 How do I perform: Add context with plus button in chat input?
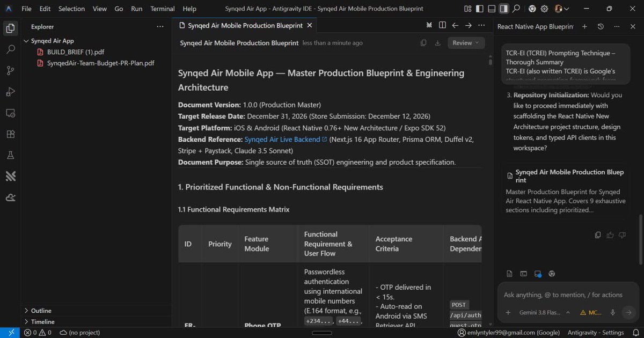508,312
